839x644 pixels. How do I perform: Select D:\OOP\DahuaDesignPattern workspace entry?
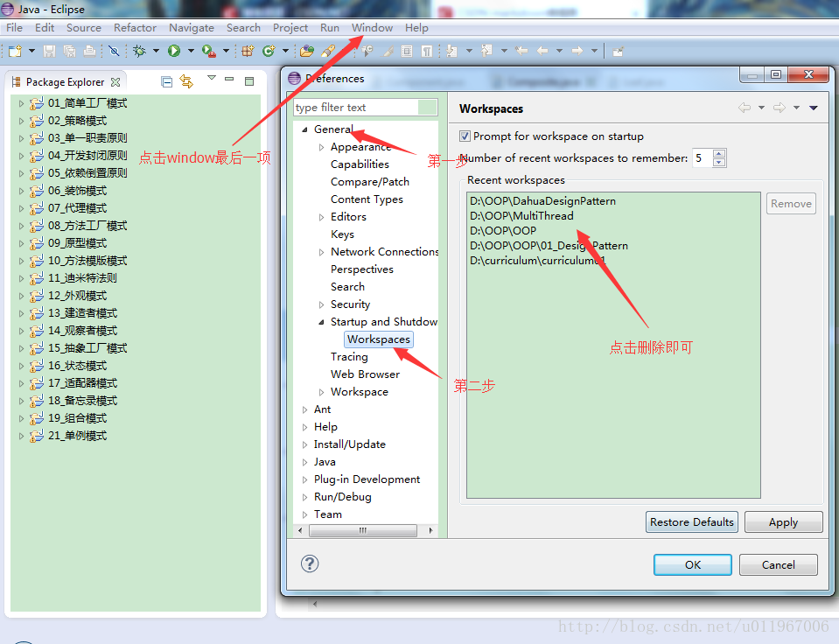click(x=542, y=200)
